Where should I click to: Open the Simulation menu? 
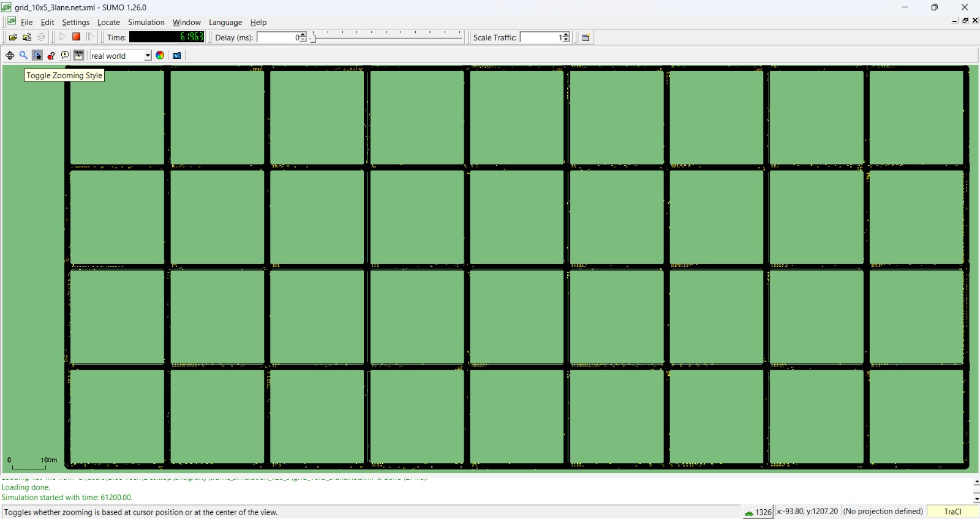click(146, 22)
